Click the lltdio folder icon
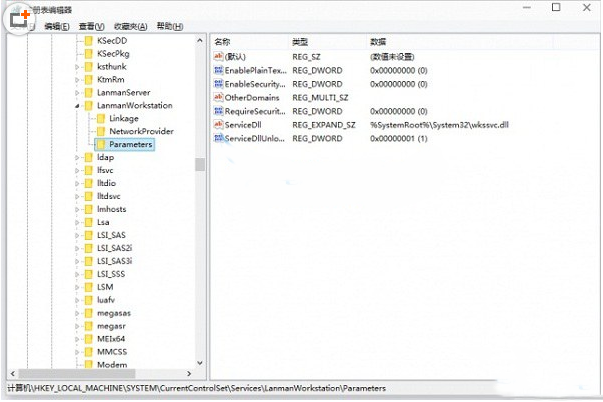The image size is (603, 402). pos(89,183)
